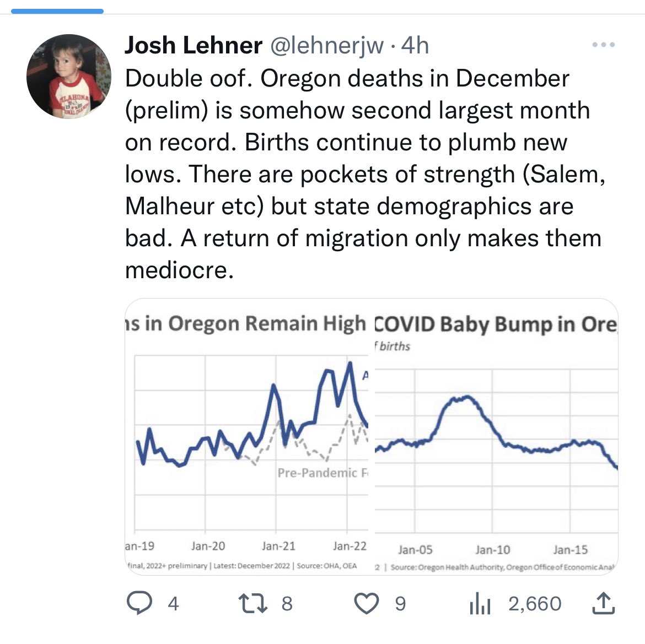The width and height of the screenshot is (645, 644).
Task: Open the three-dot more options menu
Action: point(603,45)
